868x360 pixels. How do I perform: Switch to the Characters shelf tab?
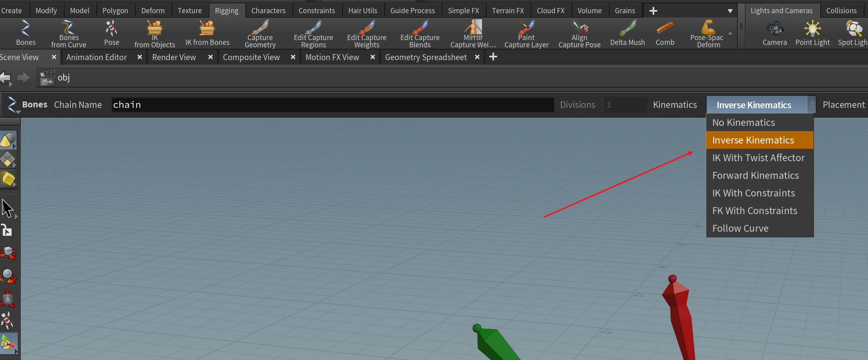268,10
